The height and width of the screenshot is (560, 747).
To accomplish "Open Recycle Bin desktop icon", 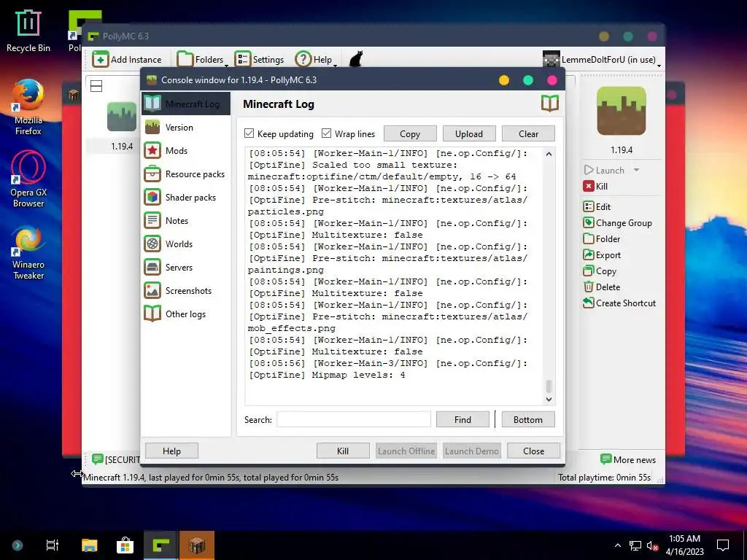I will click(28, 30).
